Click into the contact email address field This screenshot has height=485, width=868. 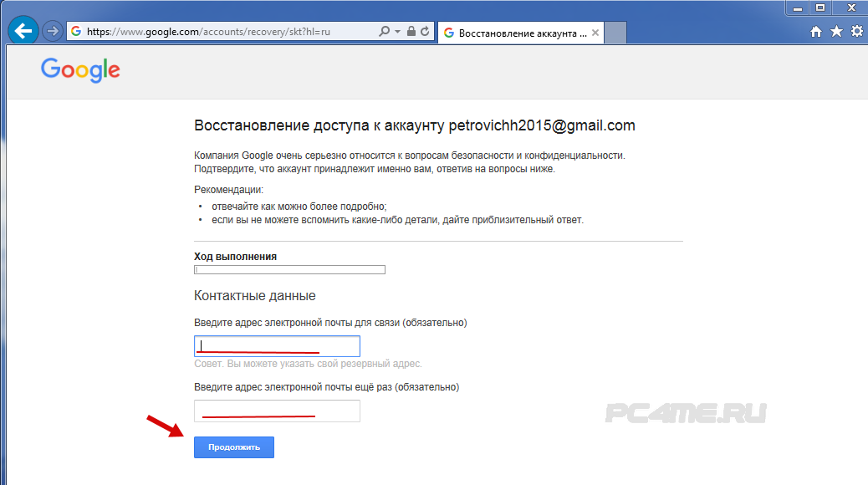[x=277, y=346]
